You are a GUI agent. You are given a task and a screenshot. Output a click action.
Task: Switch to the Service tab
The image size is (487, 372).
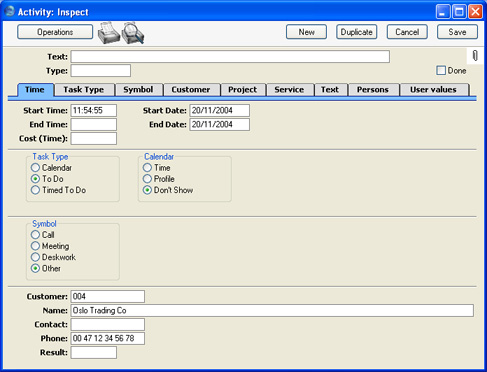(289, 90)
